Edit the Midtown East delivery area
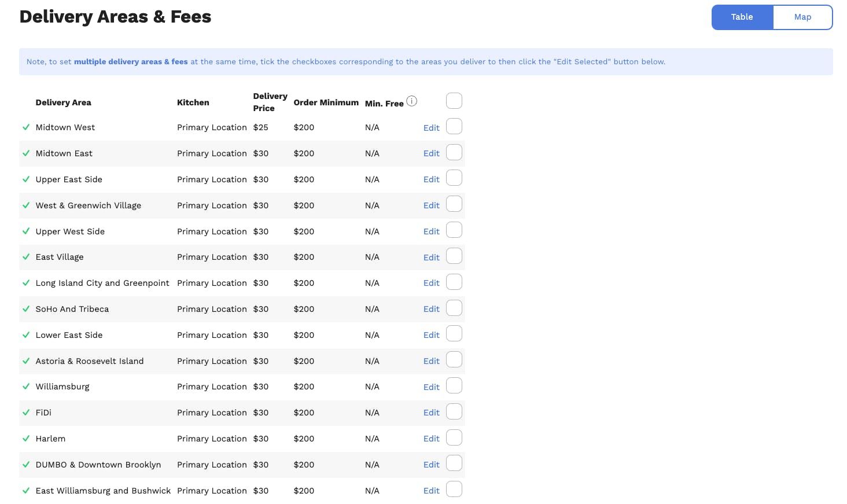The height and width of the screenshot is (504, 847). click(x=431, y=153)
